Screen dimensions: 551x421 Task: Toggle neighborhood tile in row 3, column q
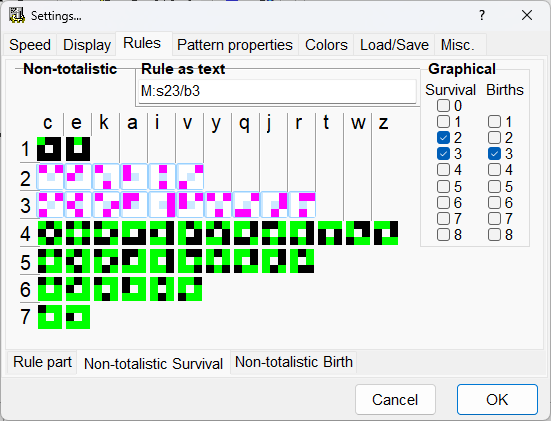(x=246, y=205)
